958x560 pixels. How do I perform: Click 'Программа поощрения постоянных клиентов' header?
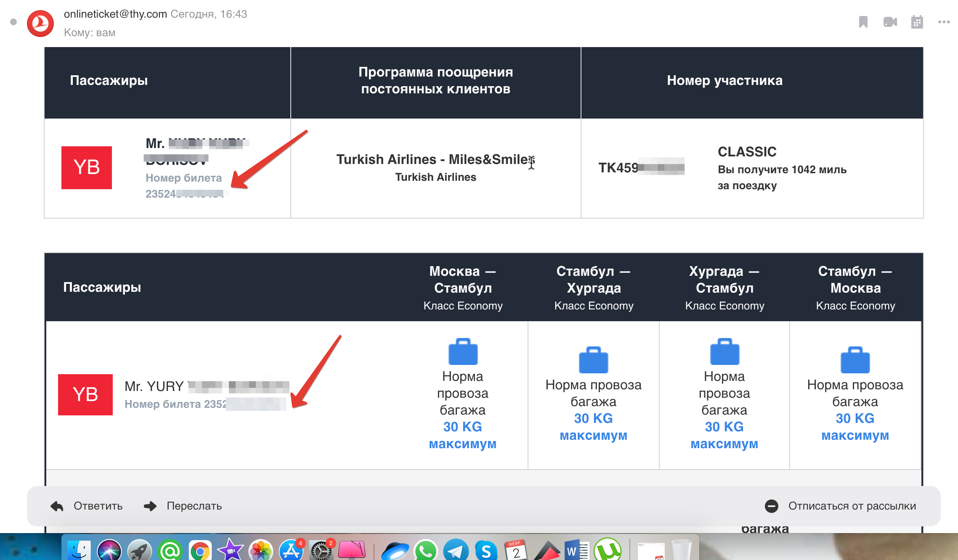pos(435,80)
